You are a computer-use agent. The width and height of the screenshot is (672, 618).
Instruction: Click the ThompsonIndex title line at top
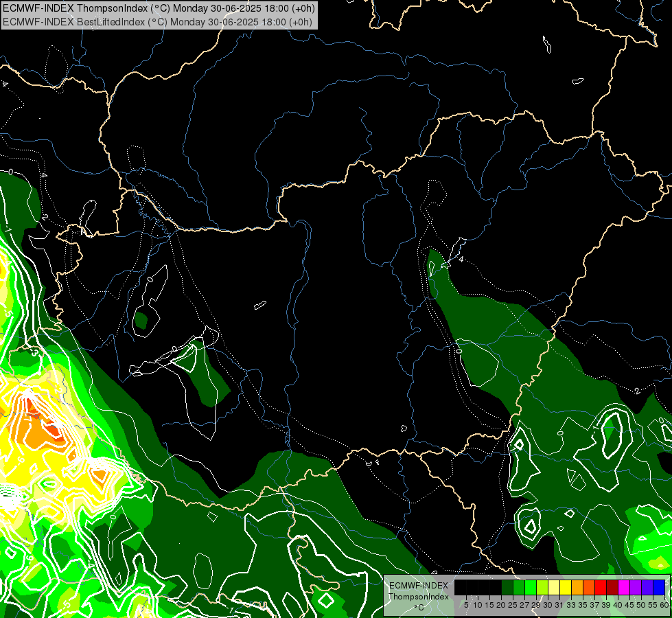pyautogui.click(x=159, y=8)
